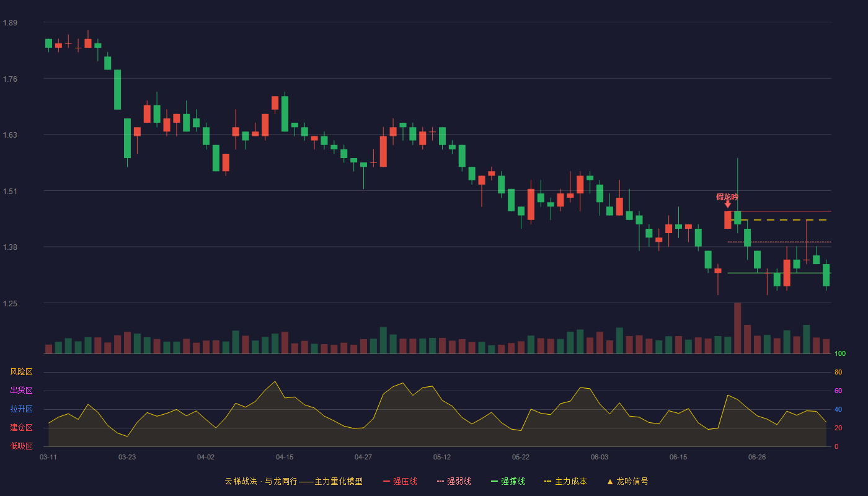This screenshot has width=868, height=496.
Task: Click the green 强撑线 support line on chart
Action: [x=779, y=273]
